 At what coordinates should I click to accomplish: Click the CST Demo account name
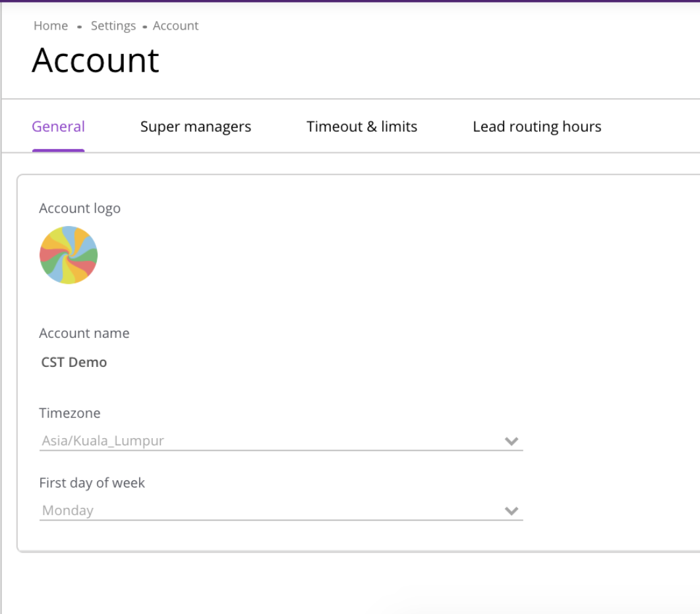[74, 362]
